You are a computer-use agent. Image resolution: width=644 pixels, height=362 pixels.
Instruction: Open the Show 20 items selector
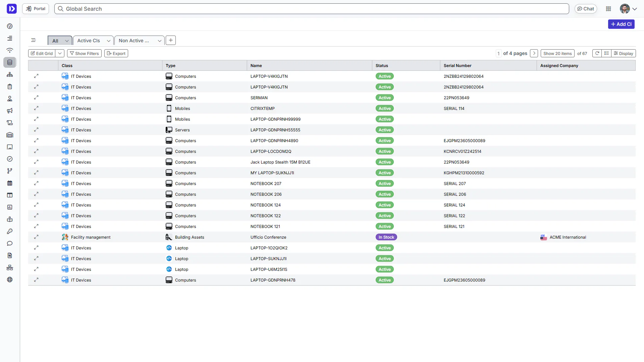[x=557, y=53]
